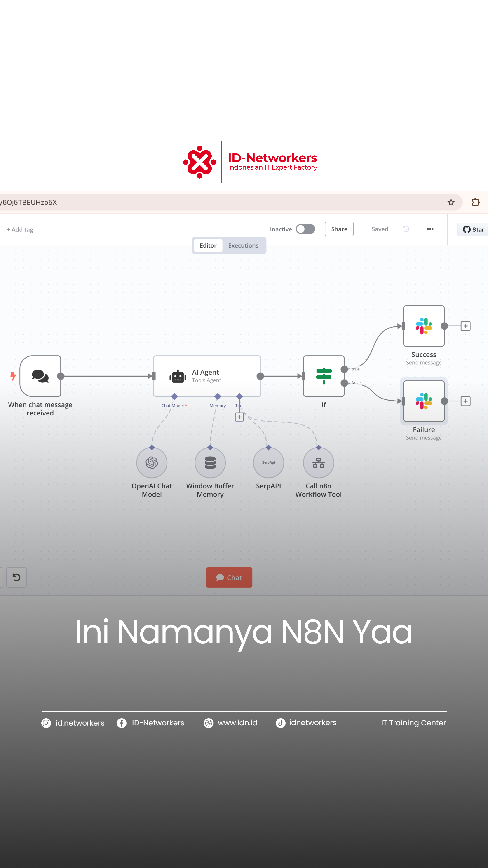Click the AI Agent output connector dot
The width and height of the screenshot is (488, 868).
point(260,376)
